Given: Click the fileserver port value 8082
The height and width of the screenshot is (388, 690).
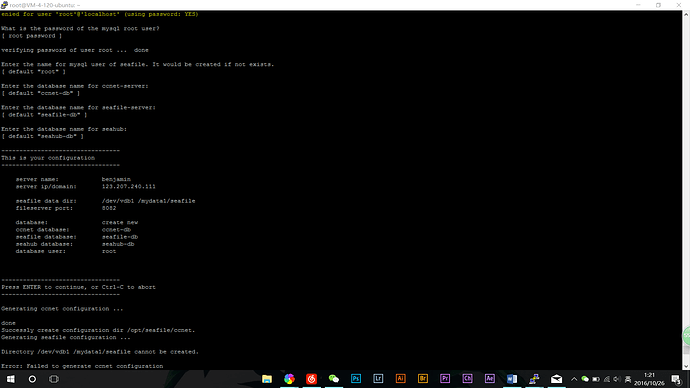Looking at the screenshot, I should (109, 208).
